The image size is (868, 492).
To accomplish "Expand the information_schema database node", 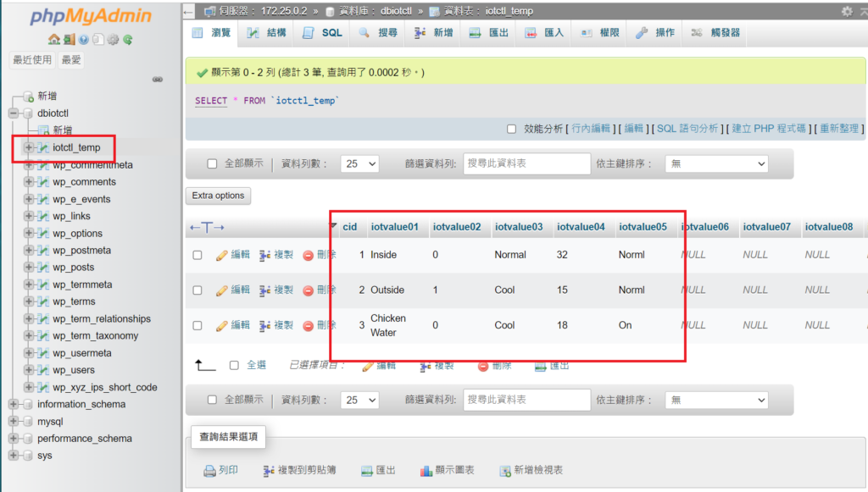I will click(14, 405).
